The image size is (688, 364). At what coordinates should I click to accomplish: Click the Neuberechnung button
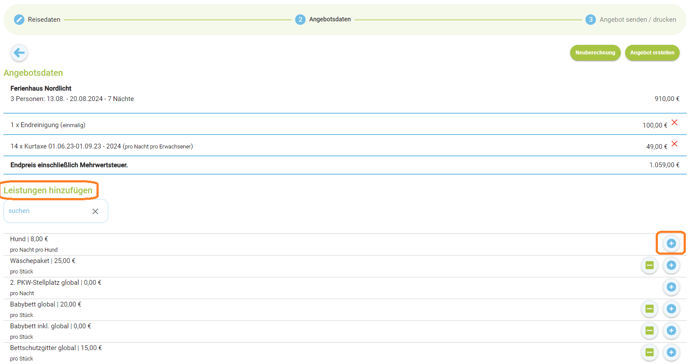(595, 53)
